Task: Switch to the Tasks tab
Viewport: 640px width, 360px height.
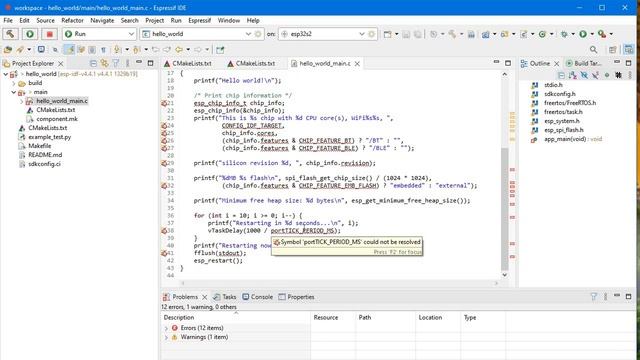Action: pos(224,297)
